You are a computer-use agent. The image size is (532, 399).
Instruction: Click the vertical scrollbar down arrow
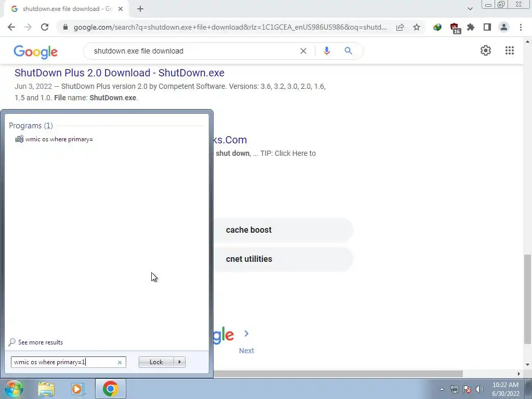[x=527, y=365]
